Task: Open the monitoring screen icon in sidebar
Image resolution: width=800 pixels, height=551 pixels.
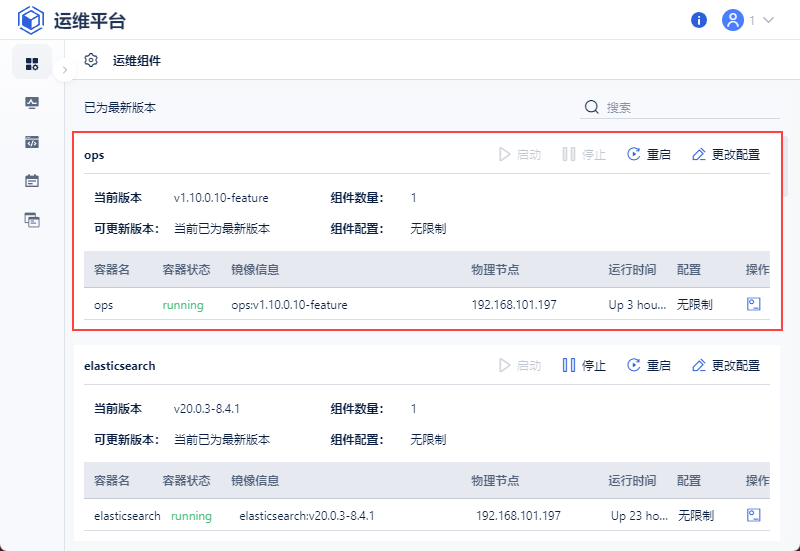Action: (x=32, y=103)
